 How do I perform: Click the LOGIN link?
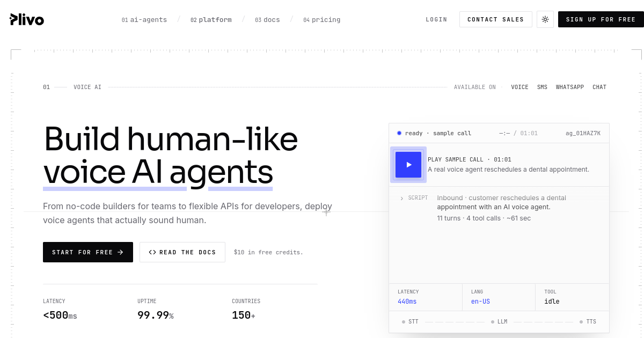point(436,19)
